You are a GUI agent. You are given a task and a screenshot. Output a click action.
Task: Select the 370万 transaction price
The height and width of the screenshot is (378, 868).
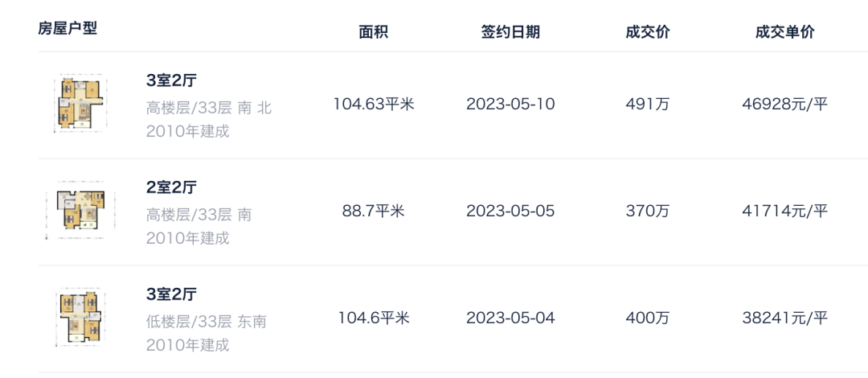(648, 212)
